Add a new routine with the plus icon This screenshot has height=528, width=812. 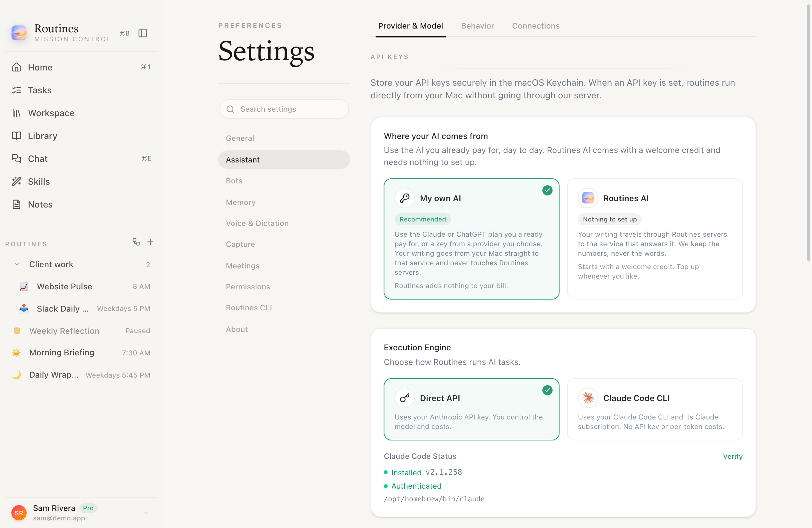pyautogui.click(x=150, y=242)
